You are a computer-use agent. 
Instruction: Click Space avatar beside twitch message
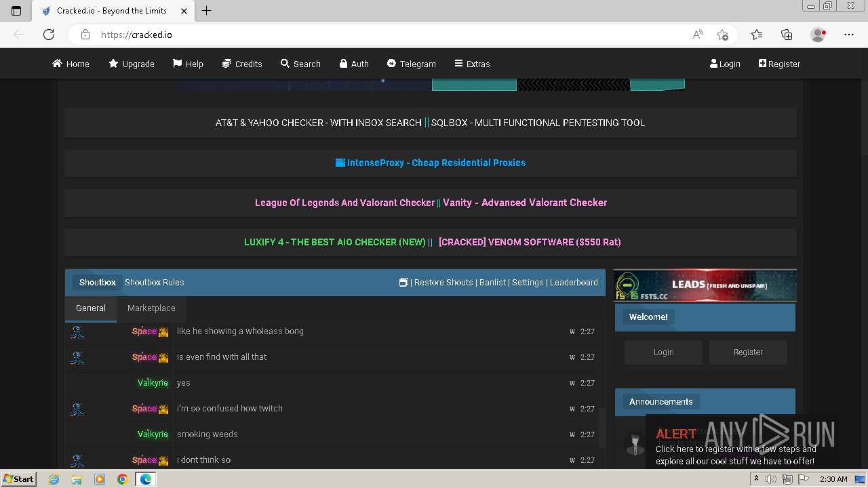pos(77,409)
